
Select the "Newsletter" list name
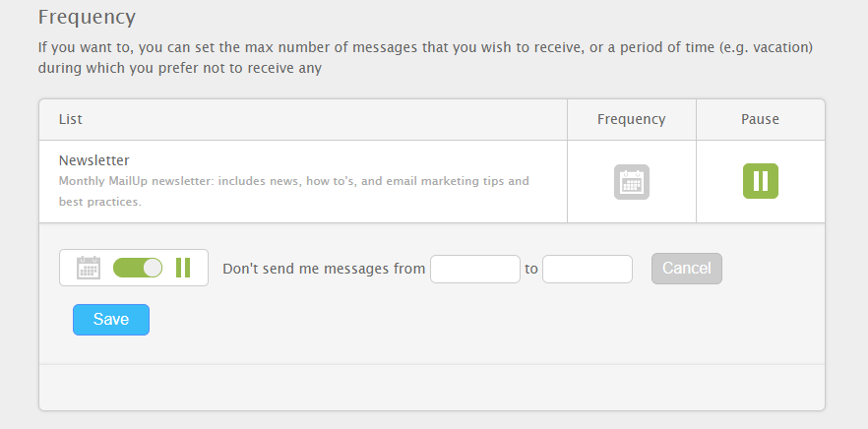coord(94,160)
